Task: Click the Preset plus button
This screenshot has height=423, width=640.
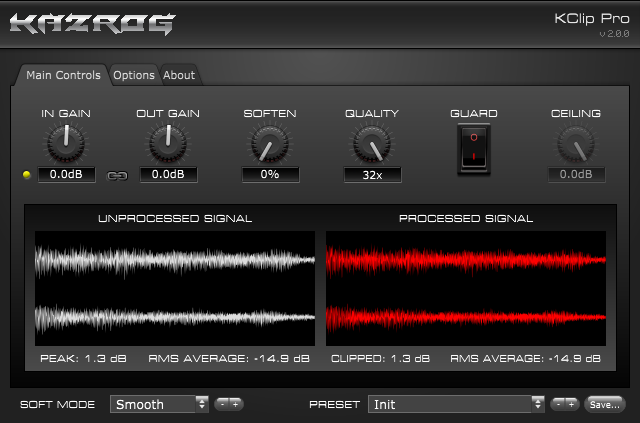Action: click(x=572, y=404)
